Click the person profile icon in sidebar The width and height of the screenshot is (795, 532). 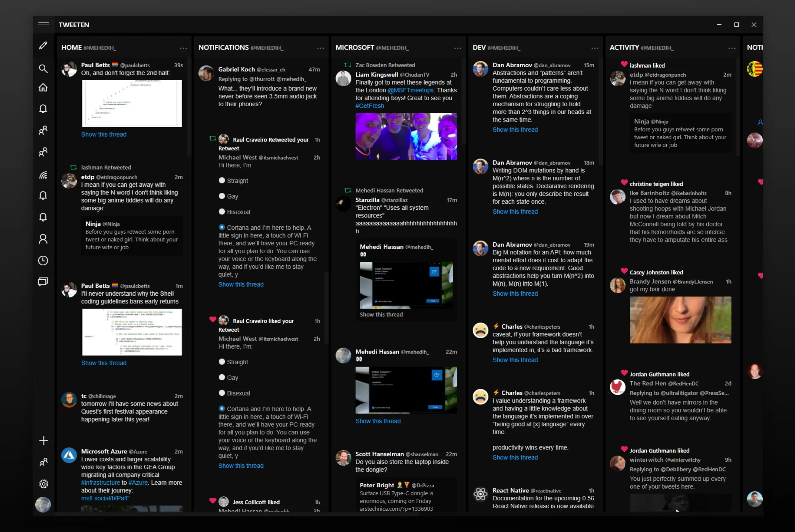coord(43,239)
